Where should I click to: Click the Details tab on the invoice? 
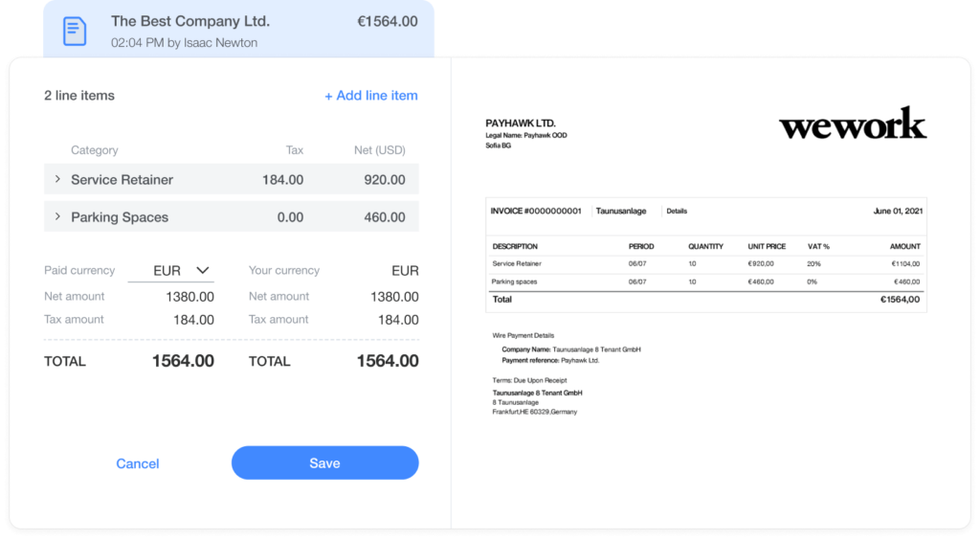[x=677, y=212]
